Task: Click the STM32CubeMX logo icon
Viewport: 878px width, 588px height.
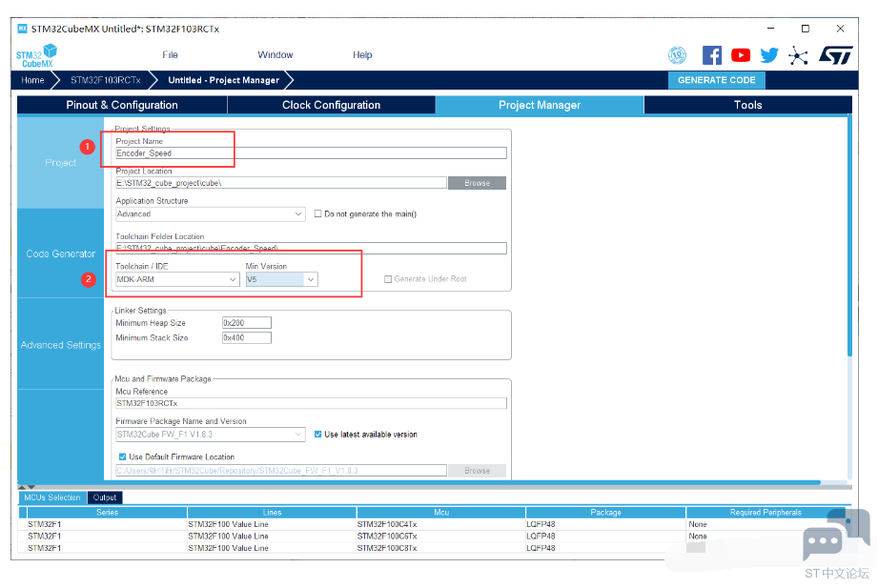Action: click(36, 56)
